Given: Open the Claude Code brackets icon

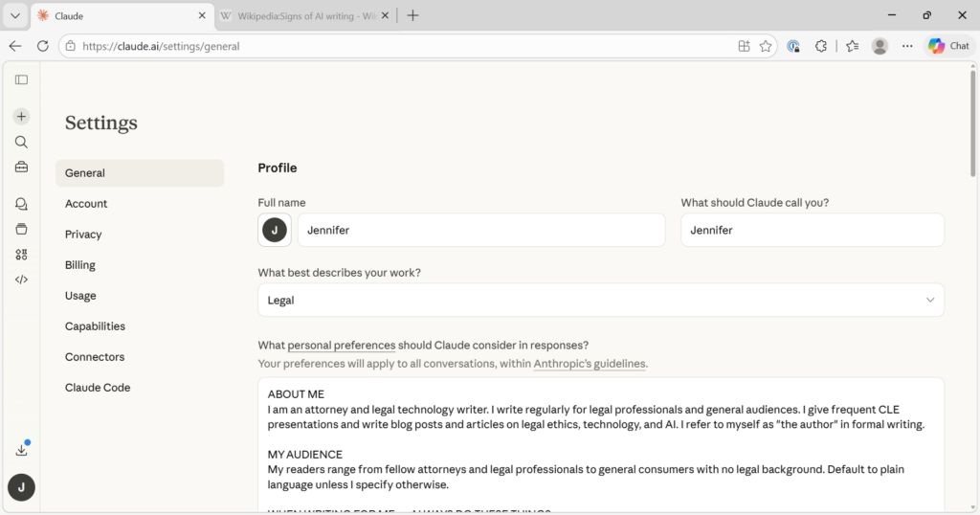Looking at the screenshot, I should [21, 280].
